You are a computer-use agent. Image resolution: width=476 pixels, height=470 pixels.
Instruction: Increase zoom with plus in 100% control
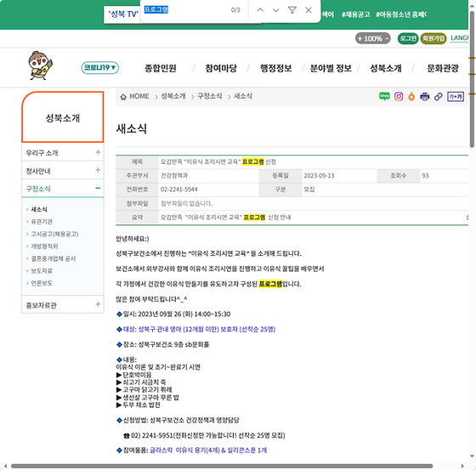click(360, 38)
